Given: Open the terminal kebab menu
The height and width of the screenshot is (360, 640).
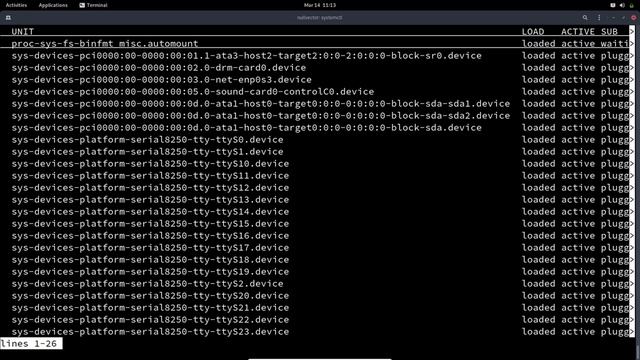Looking at the screenshot, I should [x=599, y=18].
